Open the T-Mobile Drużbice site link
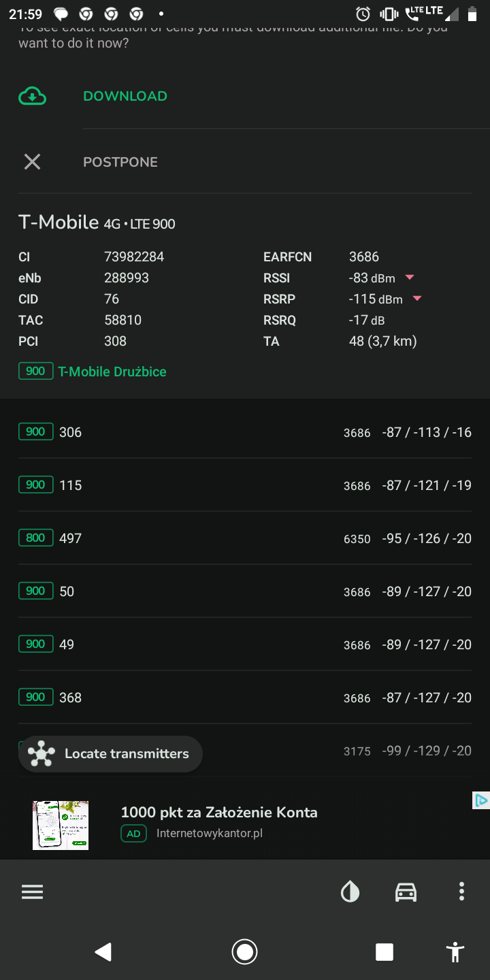This screenshot has width=490, height=980. point(112,372)
